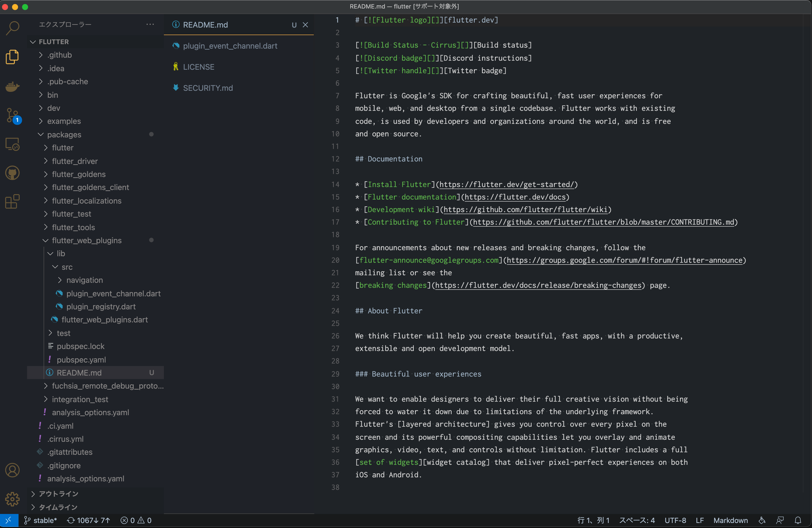Open settings via the gear icon
This screenshot has width=812, height=528.
[12, 499]
